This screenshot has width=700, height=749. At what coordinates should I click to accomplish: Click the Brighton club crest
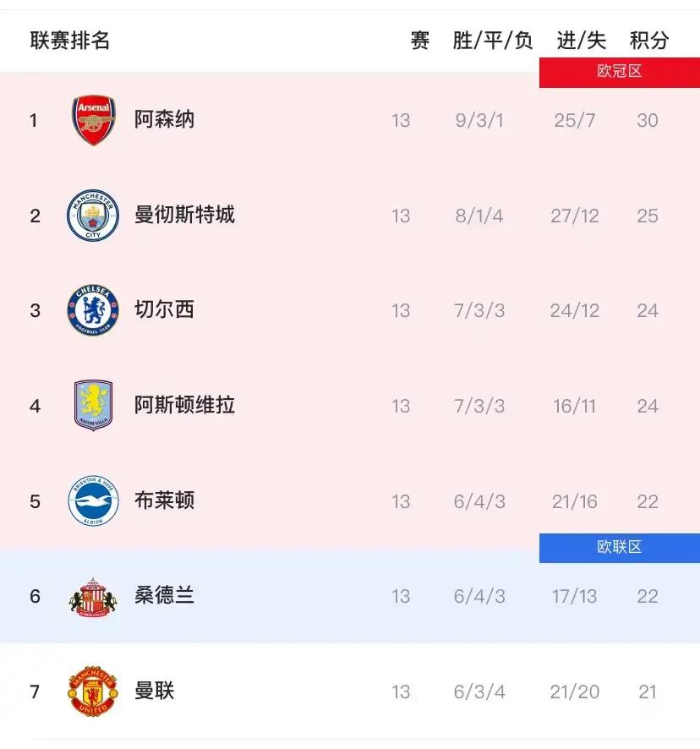[94, 500]
